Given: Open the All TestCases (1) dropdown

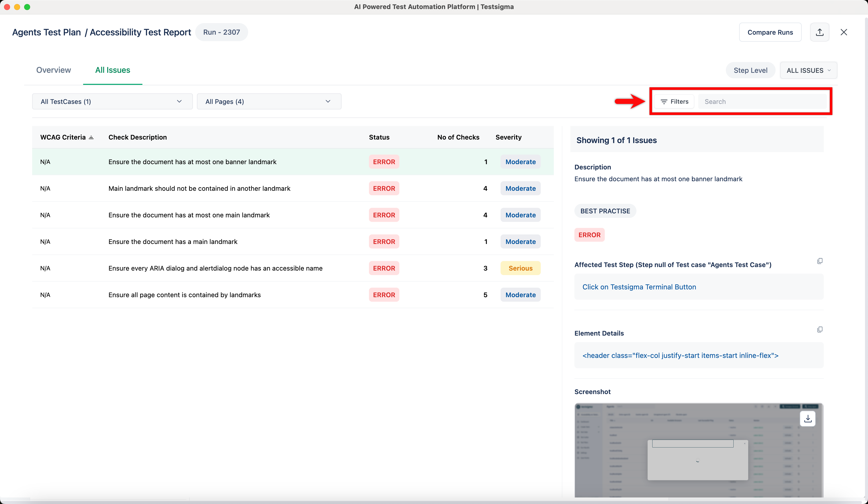Looking at the screenshot, I should point(112,102).
